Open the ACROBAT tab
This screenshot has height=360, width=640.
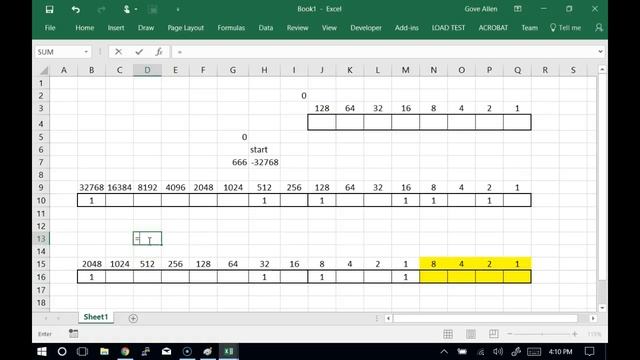[x=493, y=28]
